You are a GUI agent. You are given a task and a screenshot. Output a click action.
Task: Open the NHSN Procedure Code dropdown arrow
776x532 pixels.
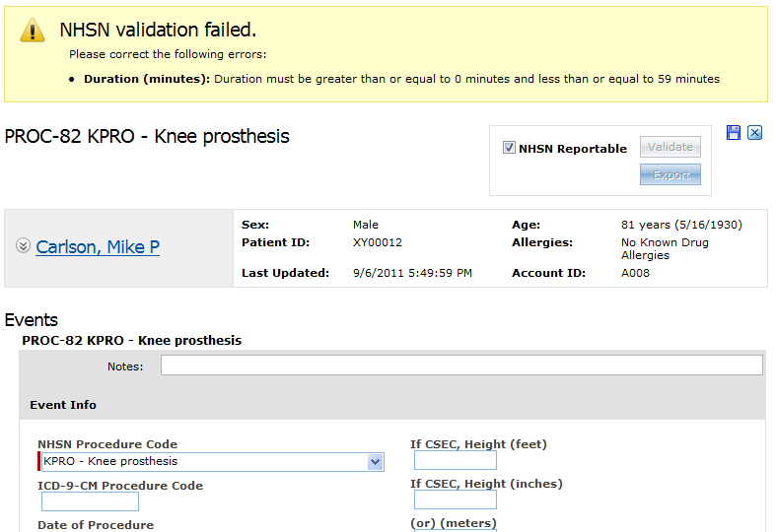click(x=375, y=462)
